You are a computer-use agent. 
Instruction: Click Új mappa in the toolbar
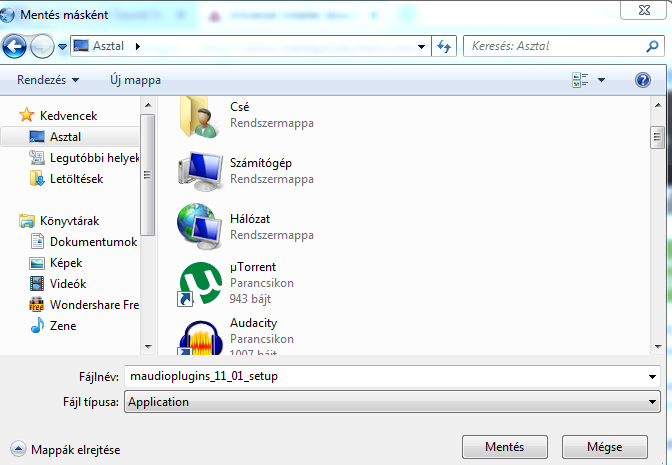pyautogui.click(x=133, y=80)
